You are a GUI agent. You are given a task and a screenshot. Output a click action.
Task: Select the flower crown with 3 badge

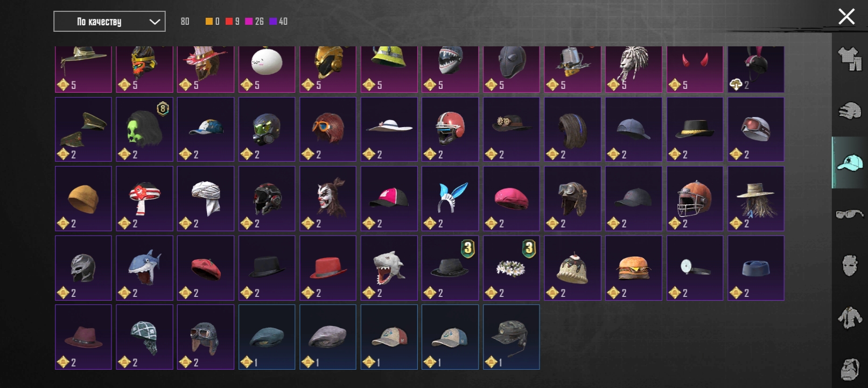511,268
